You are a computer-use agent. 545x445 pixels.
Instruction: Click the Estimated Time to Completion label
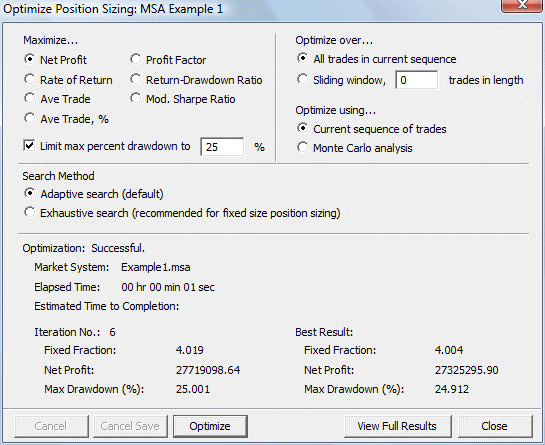click(x=106, y=306)
